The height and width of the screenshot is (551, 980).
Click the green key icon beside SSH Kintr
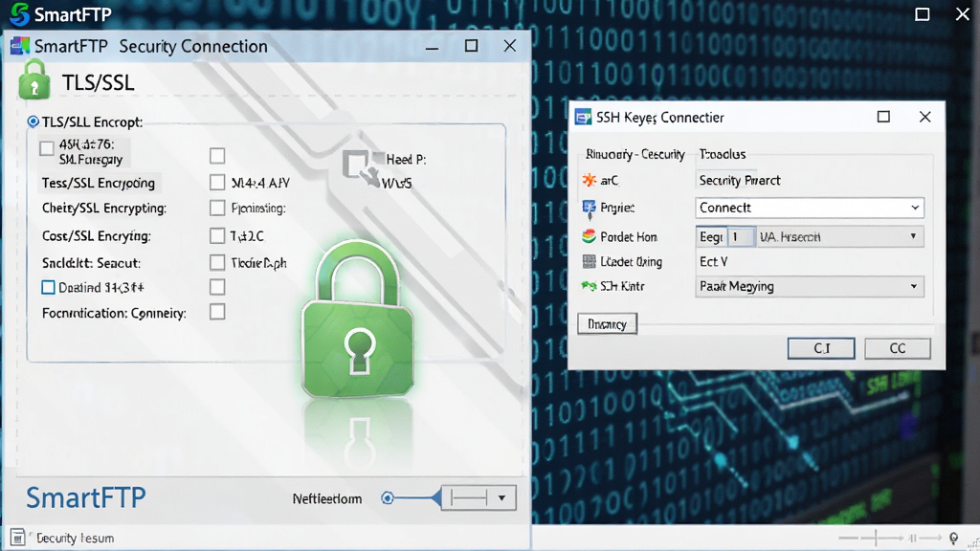coord(589,286)
